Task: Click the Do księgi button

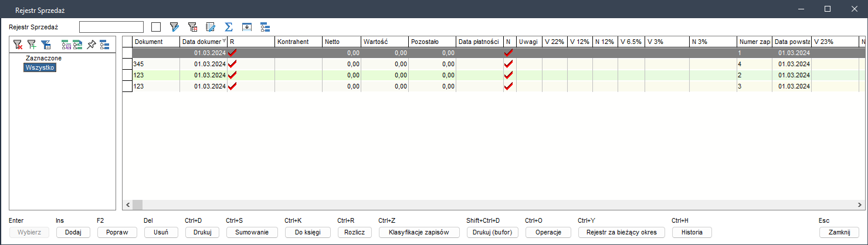Action: tap(307, 232)
